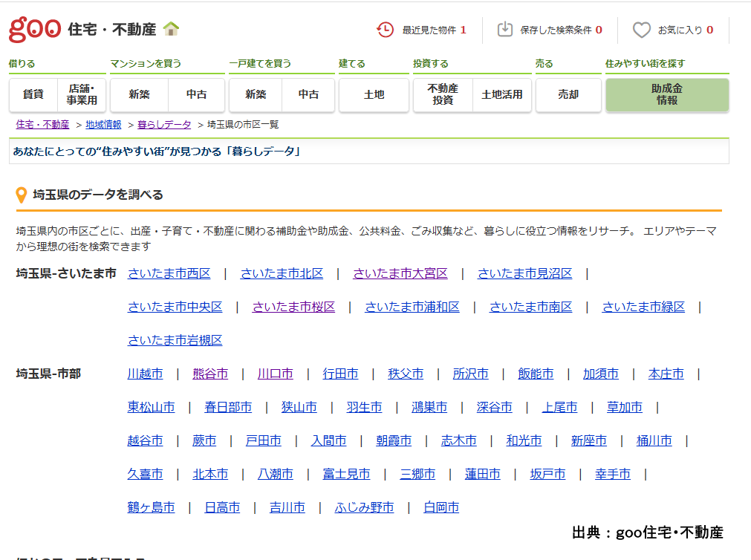Select the 賃貸 rental tab
This screenshot has width=751, height=560.
coord(33,95)
